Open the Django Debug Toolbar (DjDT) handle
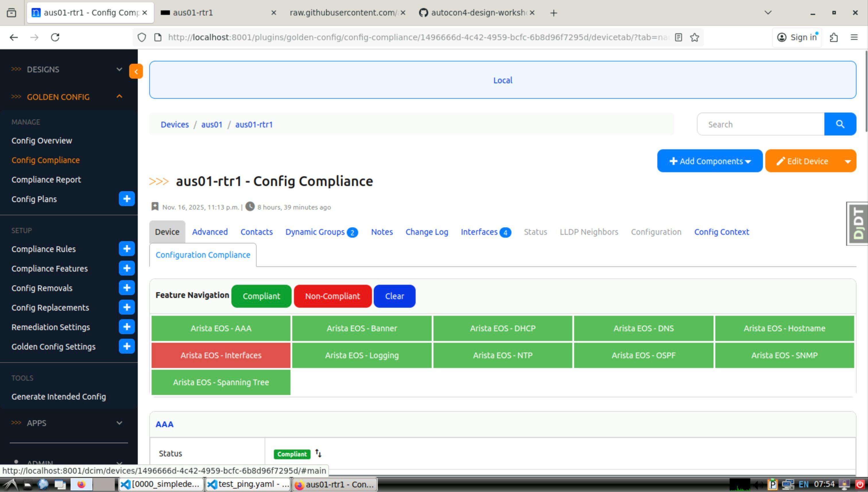Image resolution: width=868 pixels, height=492 pixels. click(x=858, y=223)
